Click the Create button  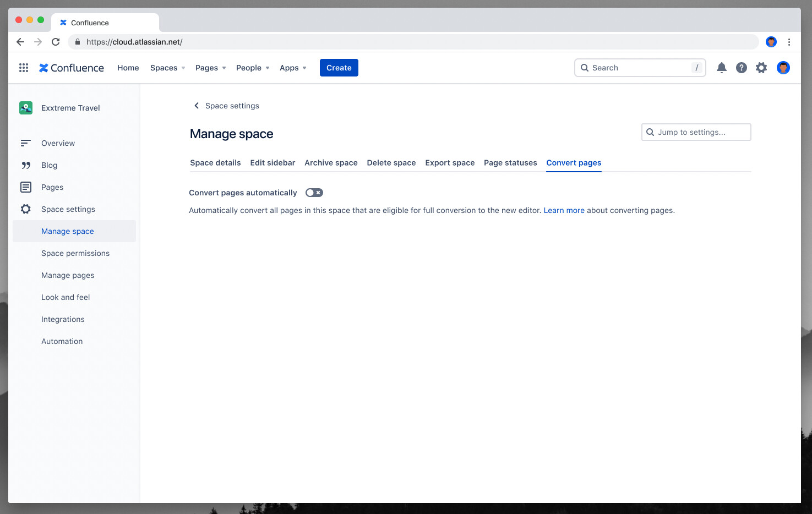click(339, 67)
